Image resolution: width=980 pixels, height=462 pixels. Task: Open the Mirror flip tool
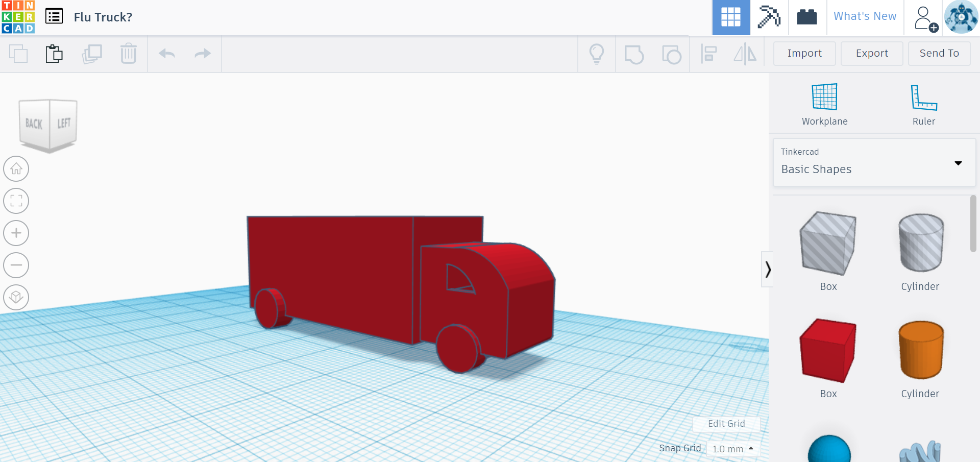[745, 54]
